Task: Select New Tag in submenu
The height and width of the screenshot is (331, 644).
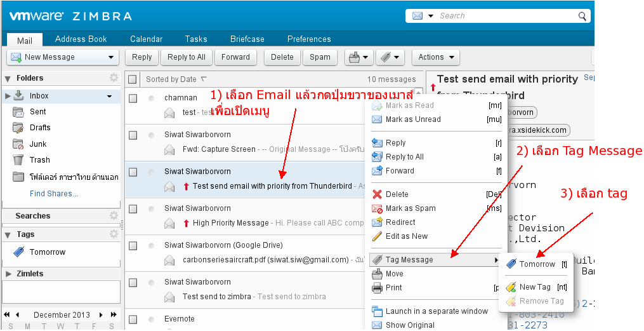Action: pyautogui.click(x=536, y=287)
